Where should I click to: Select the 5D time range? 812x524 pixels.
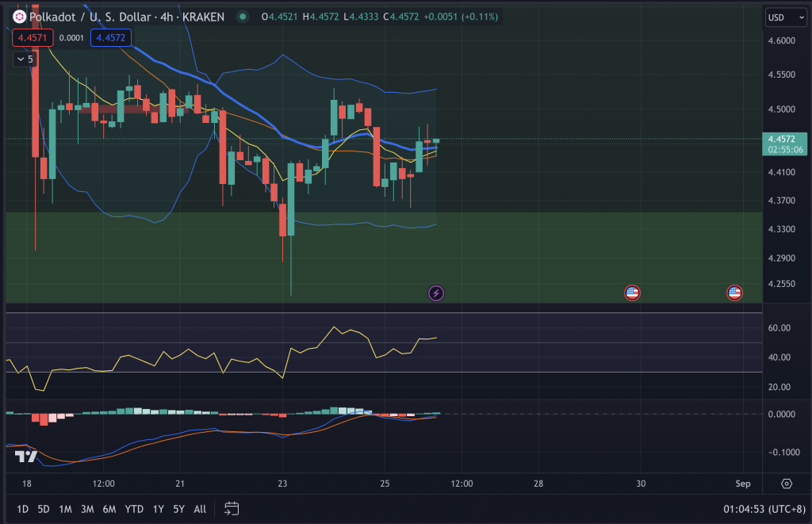coord(44,509)
